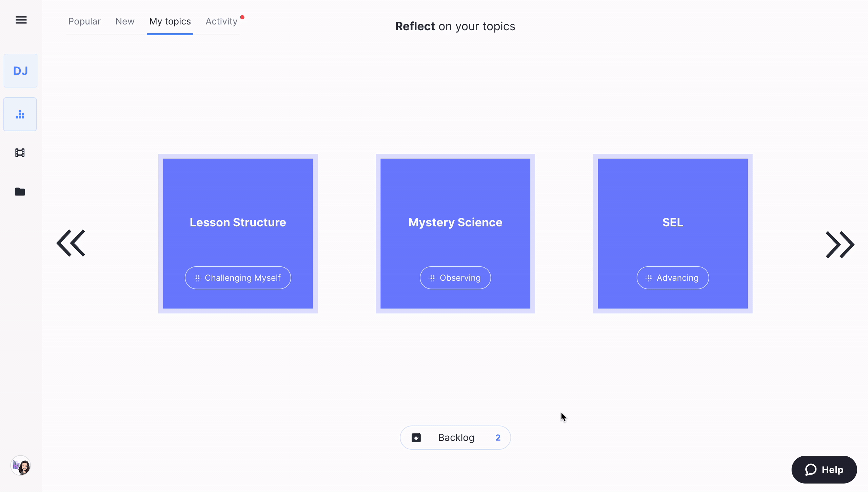Open Observing status on Mystery Science
Viewport: 868px width, 492px height.
click(x=455, y=278)
